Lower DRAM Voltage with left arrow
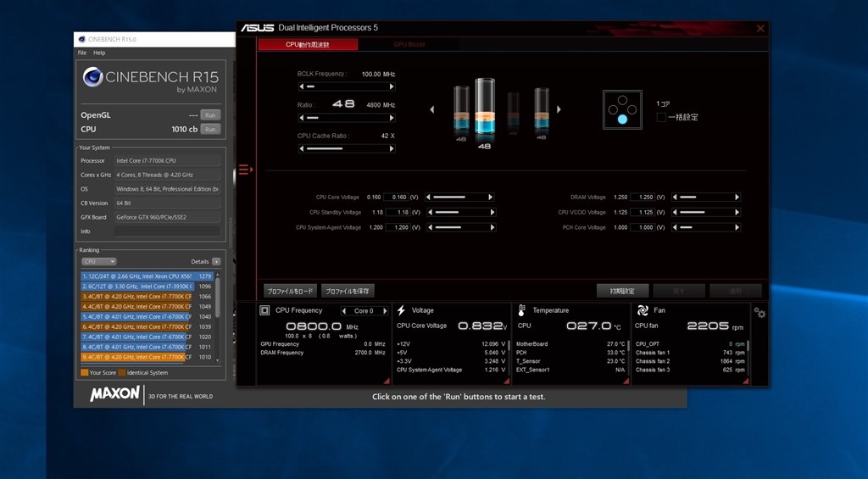Image resolution: width=868 pixels, height=479 pixels. (x=675, y=198)
